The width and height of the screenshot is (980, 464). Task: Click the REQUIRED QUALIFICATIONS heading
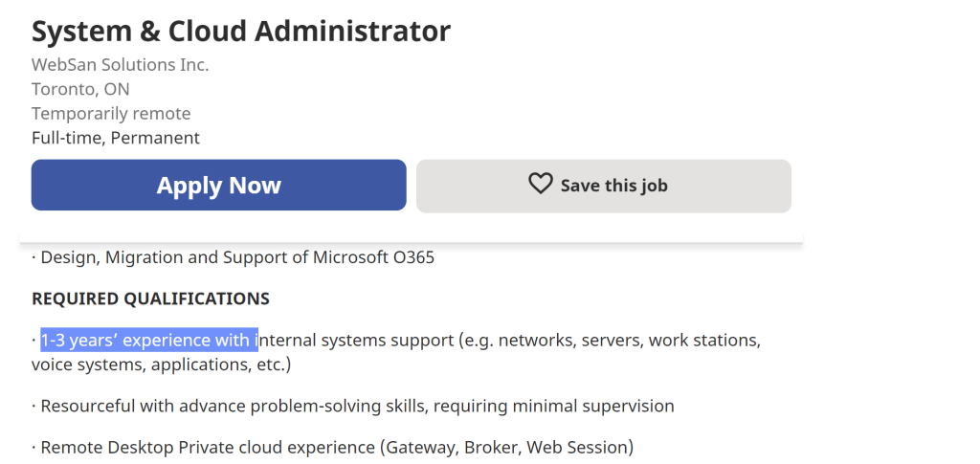(x=150, y=298)
